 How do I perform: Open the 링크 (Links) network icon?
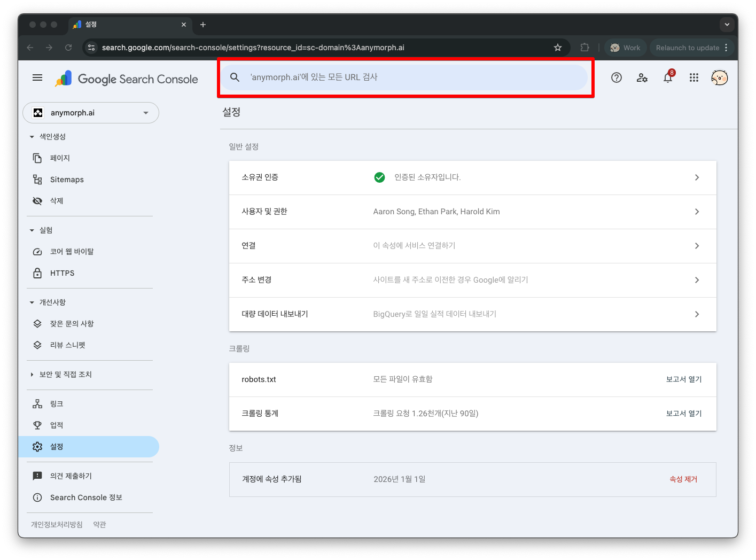[x=37, y=403]
